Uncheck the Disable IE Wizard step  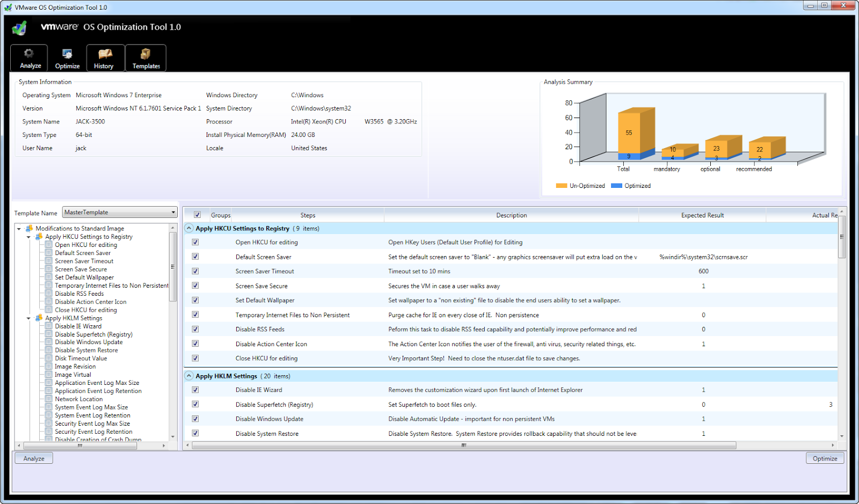coord(195,390)
